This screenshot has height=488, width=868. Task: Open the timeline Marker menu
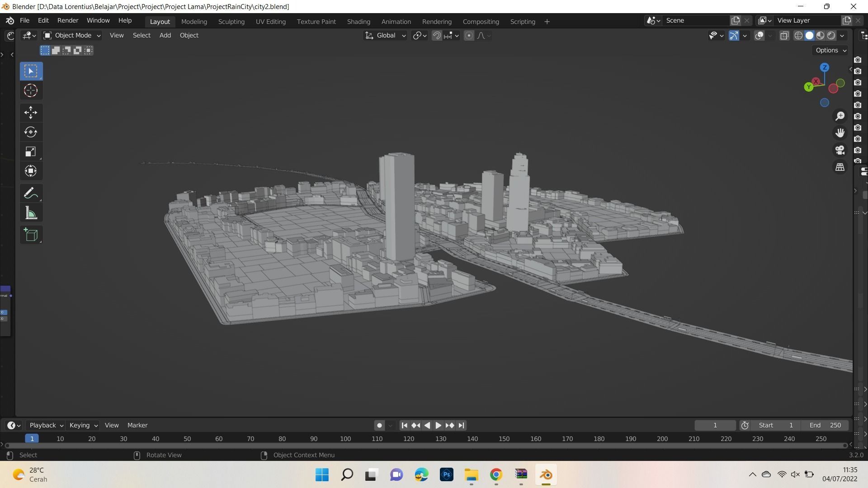137,426
